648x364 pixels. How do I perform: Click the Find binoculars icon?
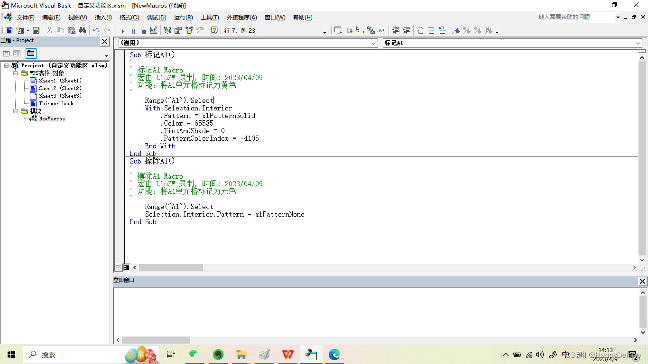pyautogui.click(x=83, y=30)
